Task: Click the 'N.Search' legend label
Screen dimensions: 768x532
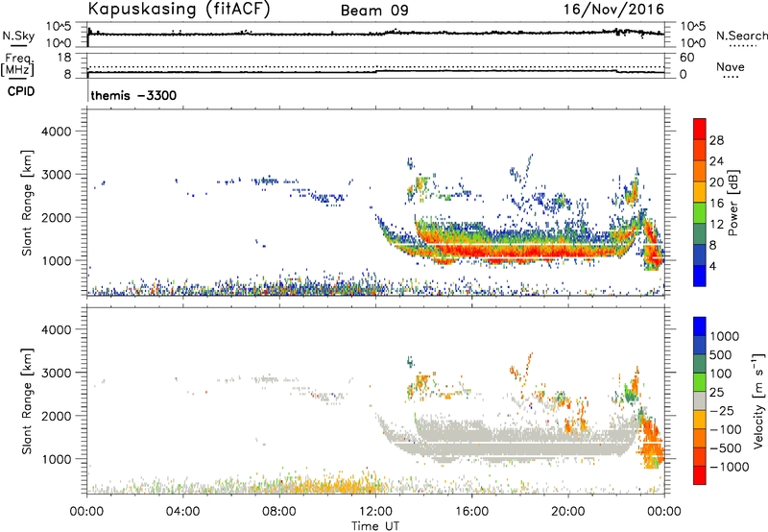Action: [x=742, y=36]
